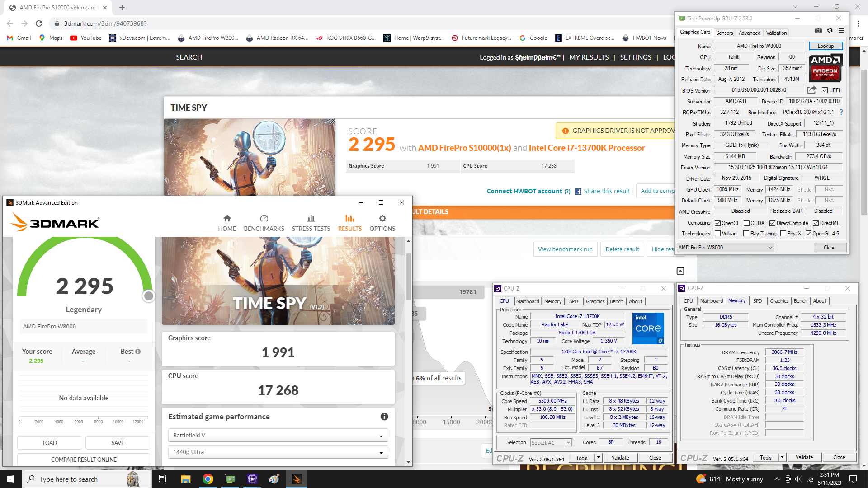The width and height of the screenshot is (868, 488).
Task: Toggle the CUDA checkbox
Action: point(746,223)
